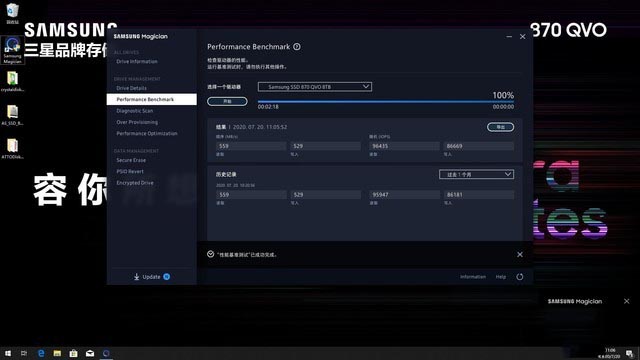Click the success checkmark icon in notification
The height and width of the screenshot is (360, 640).
[211, 254]
